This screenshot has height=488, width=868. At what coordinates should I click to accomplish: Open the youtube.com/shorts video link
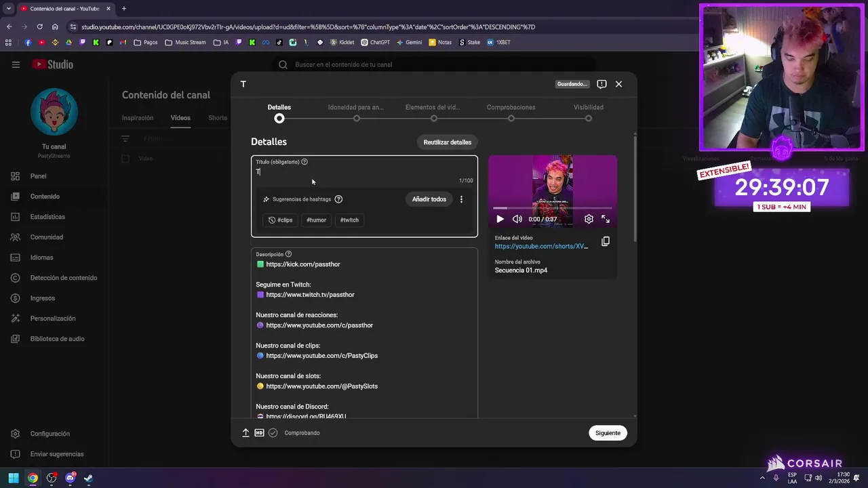(x=541, y=247)
